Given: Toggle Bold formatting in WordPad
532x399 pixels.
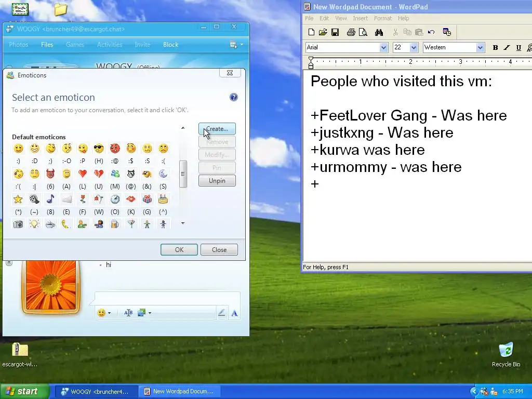Looking at the screenshot, I should coord(495,47).
